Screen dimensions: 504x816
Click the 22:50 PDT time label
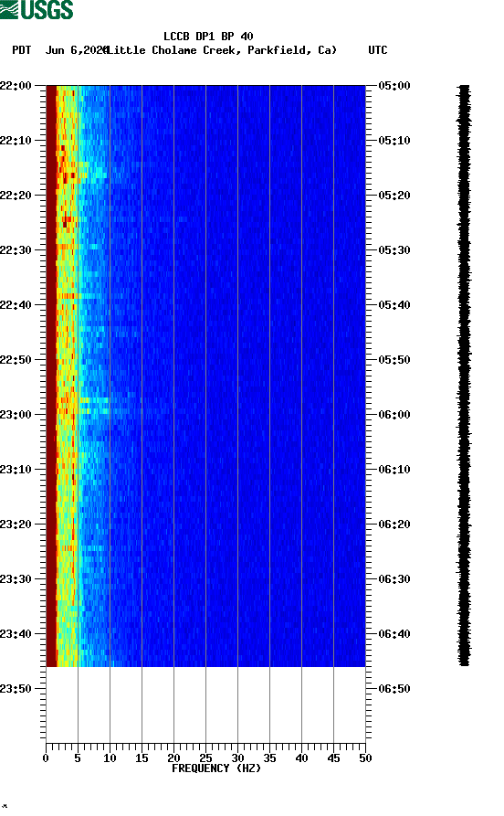[x=16, y=360]
